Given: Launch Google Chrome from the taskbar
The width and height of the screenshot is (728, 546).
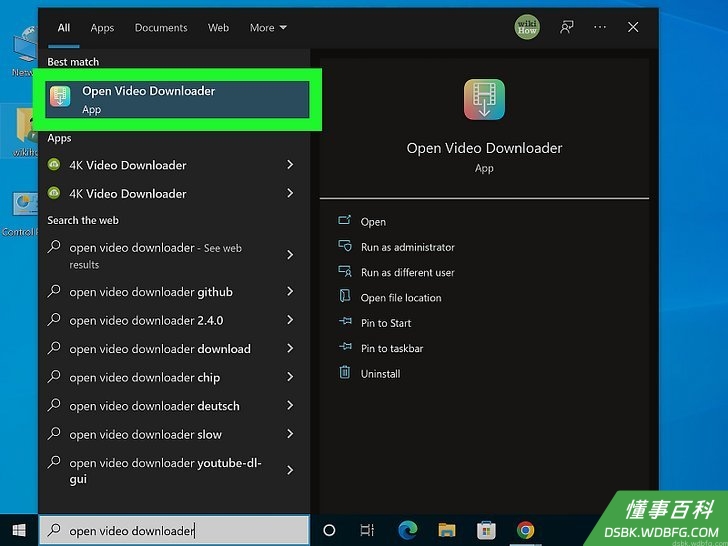Looking at the screenshot, I should [526, 530].
